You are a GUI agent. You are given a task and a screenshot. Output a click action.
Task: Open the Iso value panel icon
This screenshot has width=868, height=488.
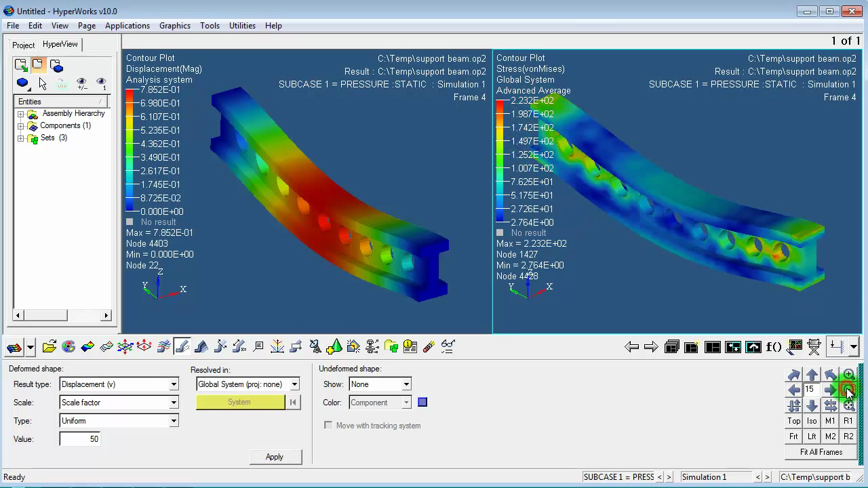[x=106, y=347]
